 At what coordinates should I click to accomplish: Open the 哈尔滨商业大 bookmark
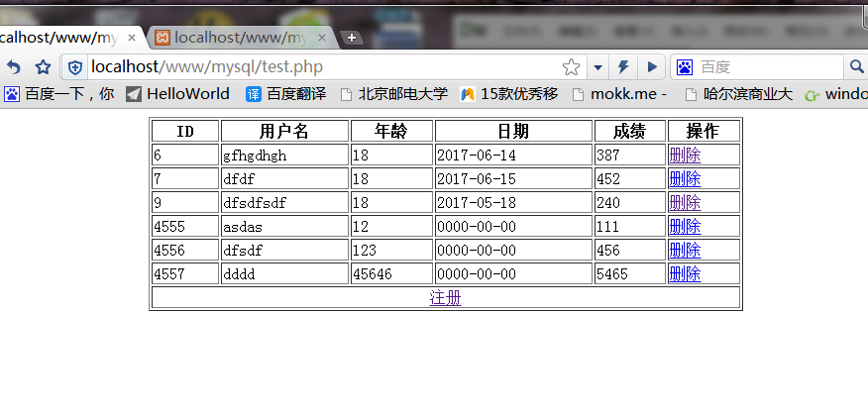(739, 94)
